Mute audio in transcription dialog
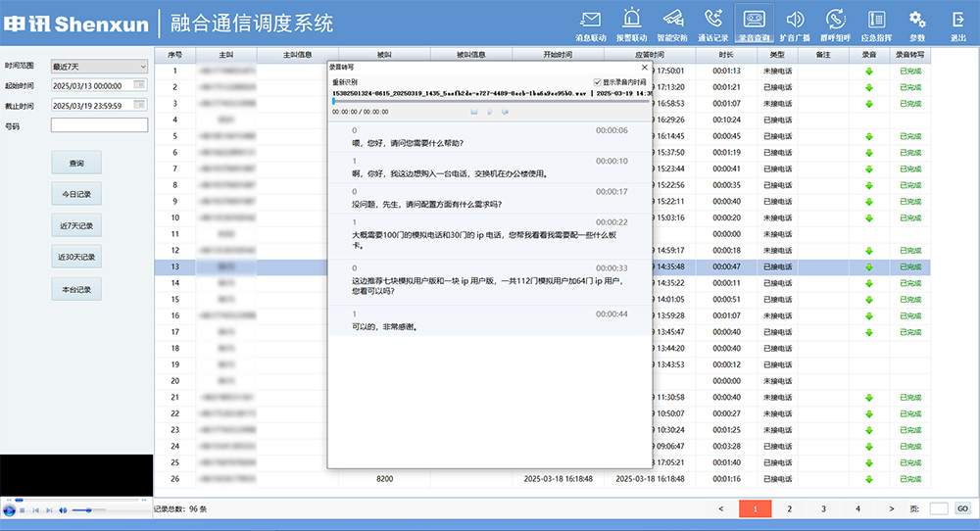Image resolution: width=980 pixels, height=531 pixels. click(x=505, y=112)
